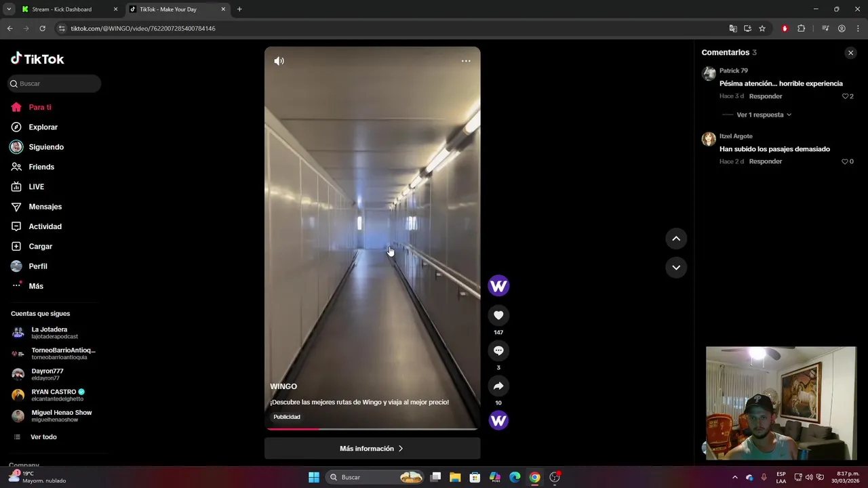Focus the TikTok Buscar search field
Image resolution: width=868 pixels, height=488 pixels.
coord(54,83)
